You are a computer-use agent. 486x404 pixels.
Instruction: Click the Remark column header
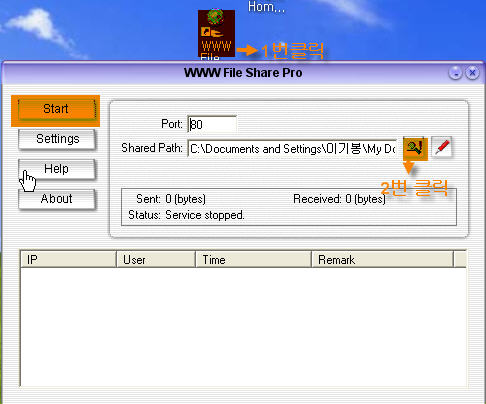382,259
